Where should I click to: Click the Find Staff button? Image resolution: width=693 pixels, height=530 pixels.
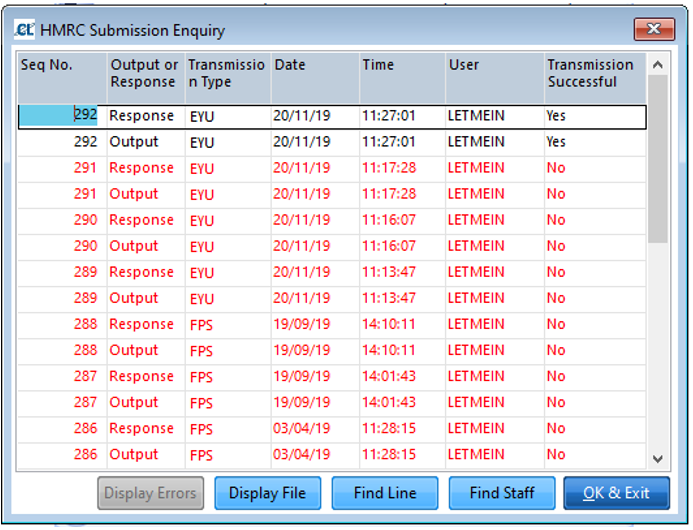[x=501, y=493]
